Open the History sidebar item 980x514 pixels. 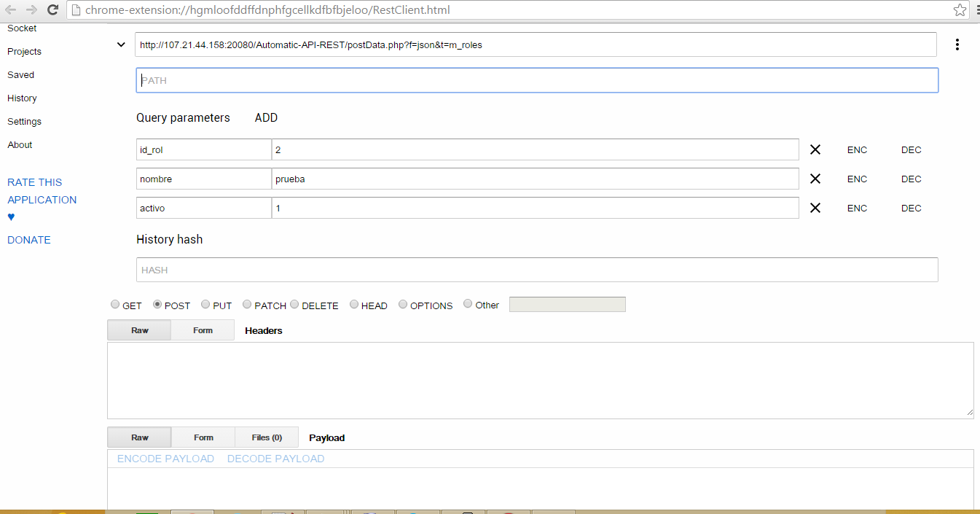pyautogui.click(x=22, y=98)
